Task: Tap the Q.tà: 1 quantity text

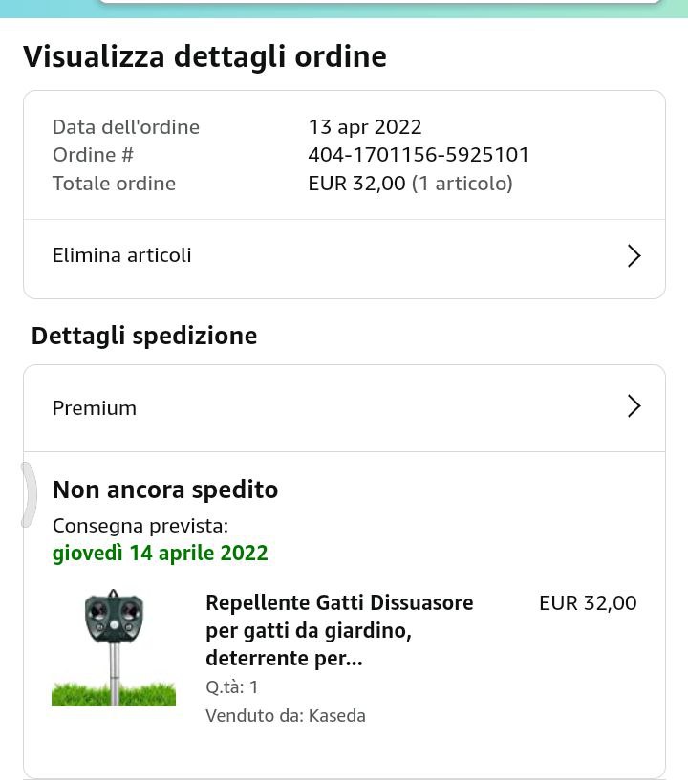Action: click(x=232, y=687)
